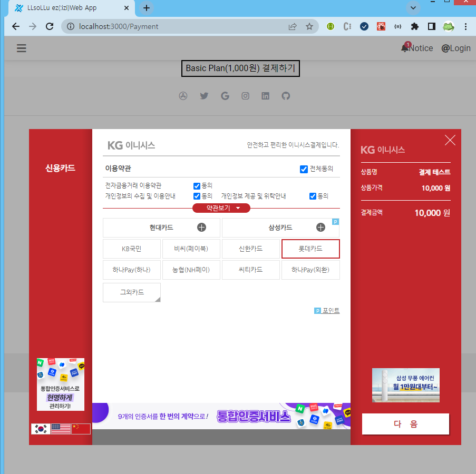Open the GitHub footer icon
476x474 pixels.
[x=286, y=96]
